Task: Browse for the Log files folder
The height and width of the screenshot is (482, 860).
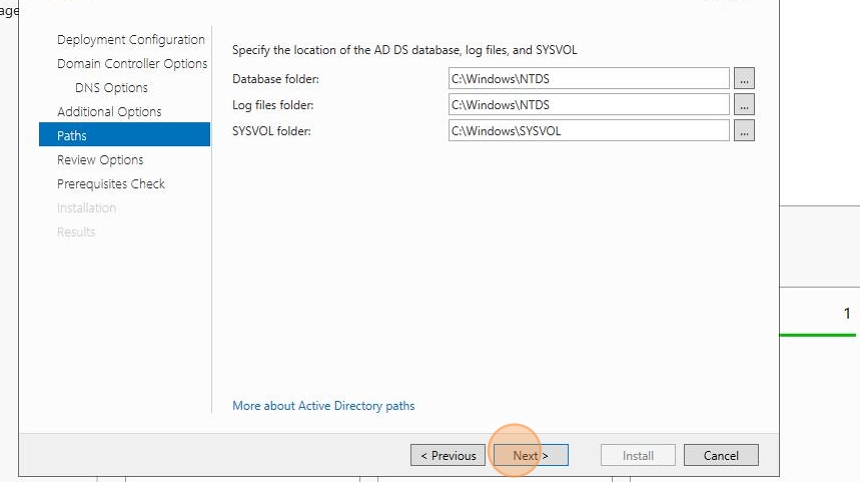Action: click(x=744, y=105)
